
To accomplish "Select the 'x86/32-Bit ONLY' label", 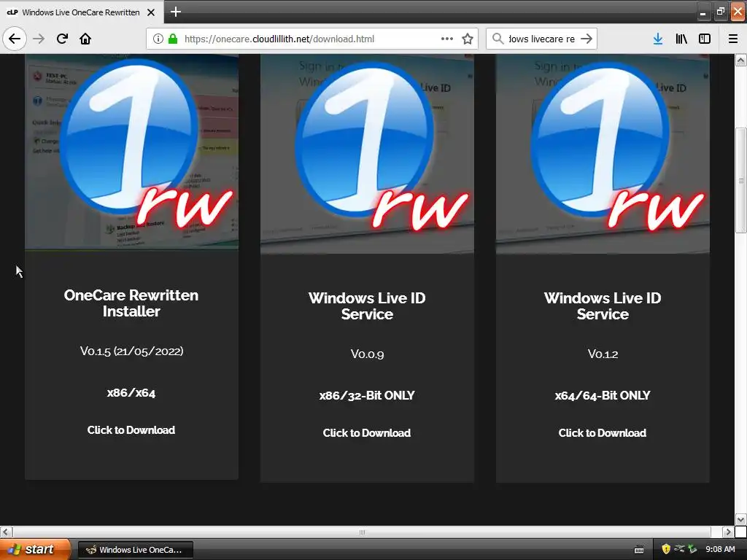I will [x=367, y=396].
